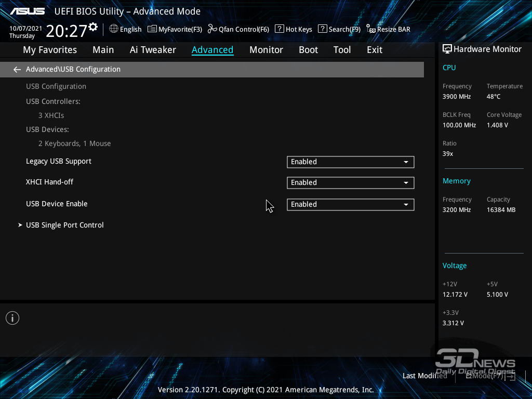
Task: Click the Search question mark icon
Action: [322, 29]
